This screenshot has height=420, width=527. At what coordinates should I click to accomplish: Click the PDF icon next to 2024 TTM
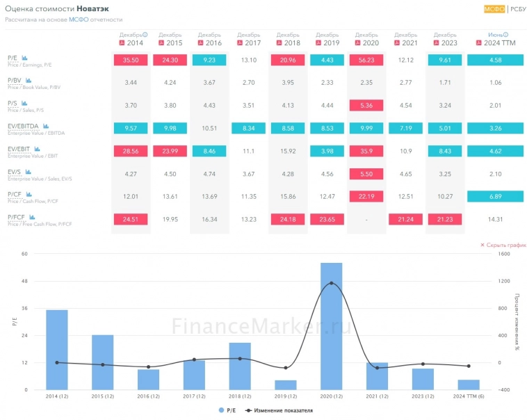coord(478,43)
